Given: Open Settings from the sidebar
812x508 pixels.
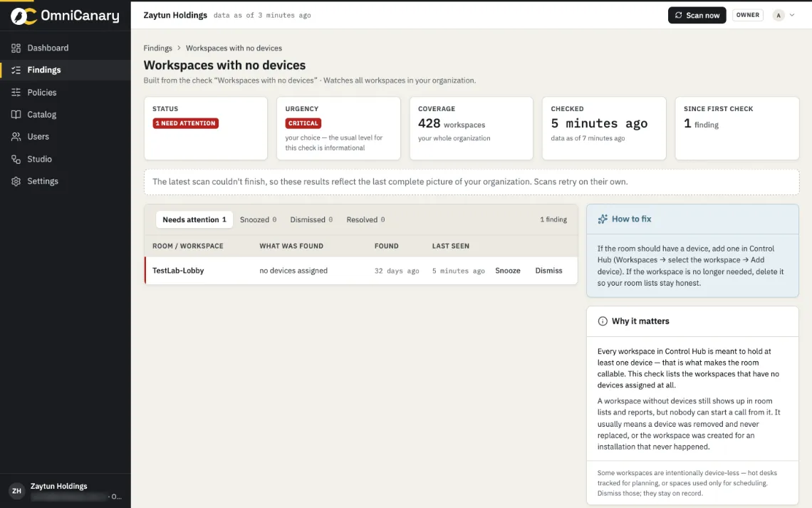Looking at the screenshot, I should 66,181.
